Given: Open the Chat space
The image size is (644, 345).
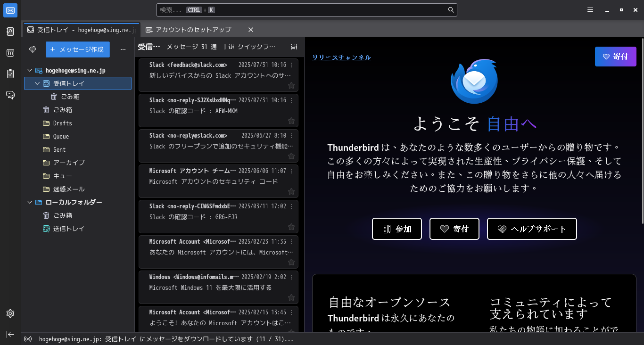Looking at the screenshot, I should pos(10,95).
